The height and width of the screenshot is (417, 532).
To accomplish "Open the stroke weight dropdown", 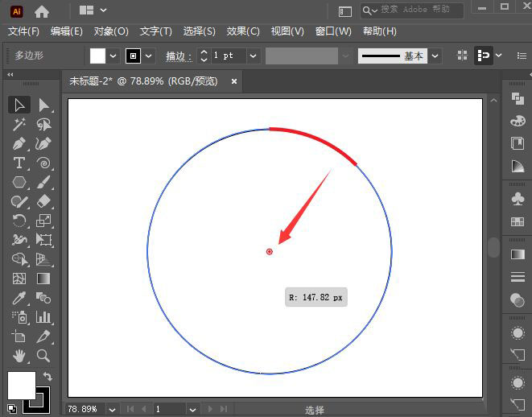I will click(253, 56).
